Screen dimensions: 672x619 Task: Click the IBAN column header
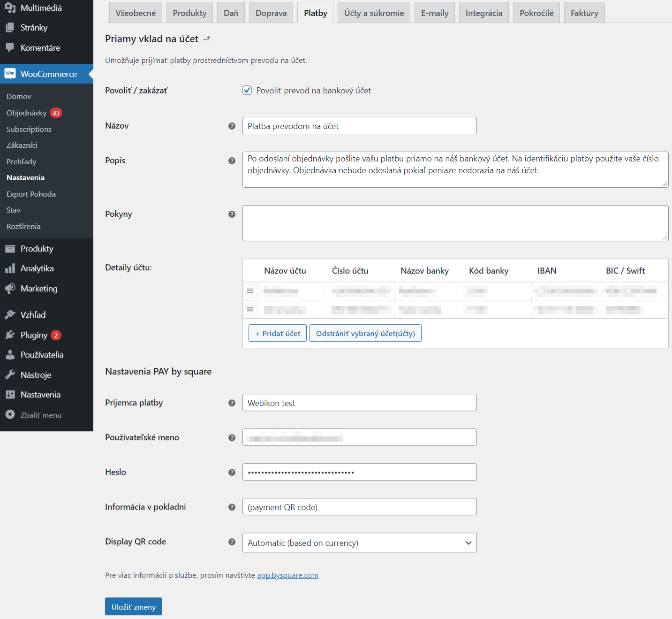coord(547,271)
